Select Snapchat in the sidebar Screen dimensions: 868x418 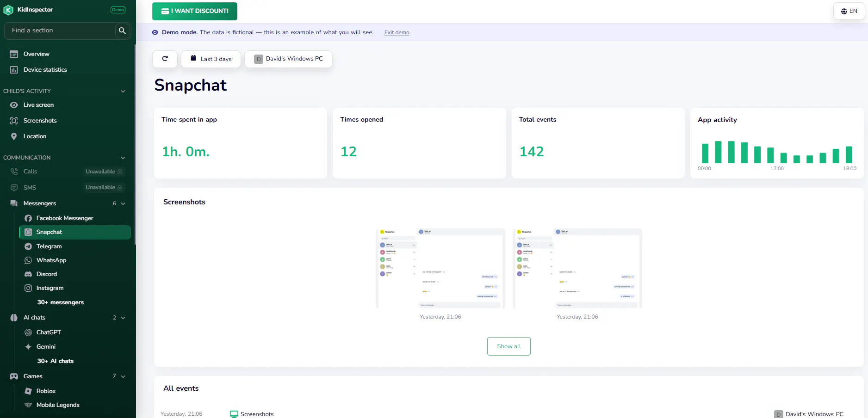pos(75,232)
